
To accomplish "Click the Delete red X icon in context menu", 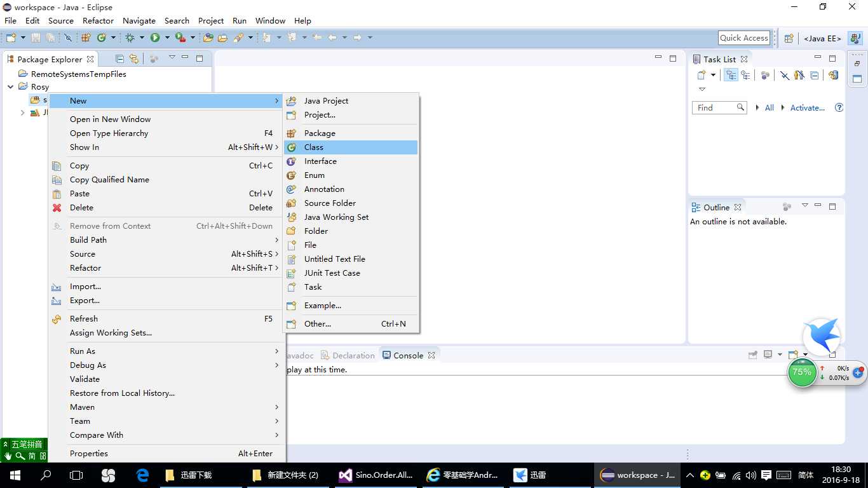I will (57, 207).
